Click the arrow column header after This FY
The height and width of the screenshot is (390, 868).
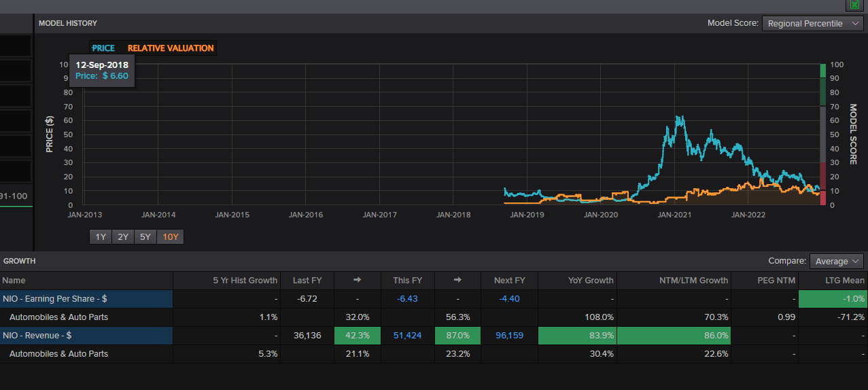[x=457, y=281]
